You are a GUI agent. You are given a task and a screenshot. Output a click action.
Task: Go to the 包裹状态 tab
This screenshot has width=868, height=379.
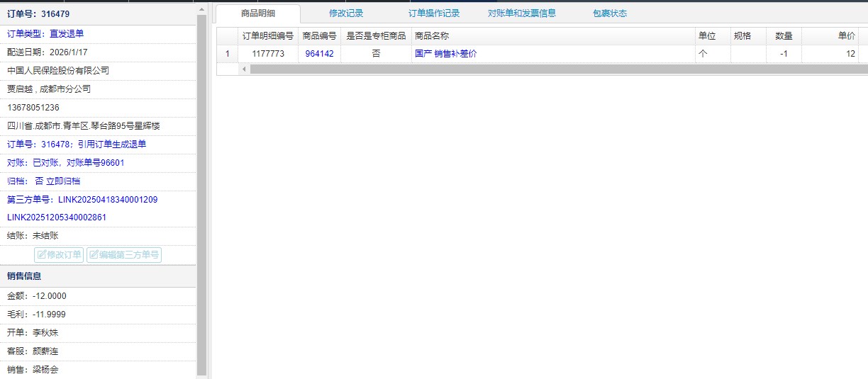610,13
